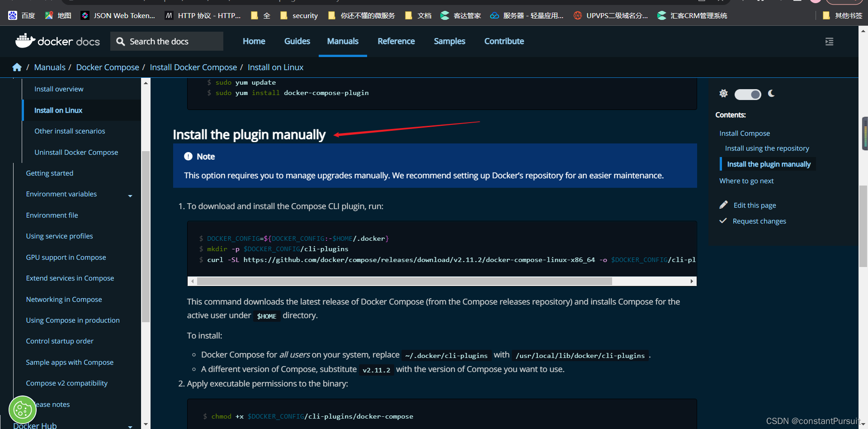Click the code block scroll-right arrow
Screen dimensions: 868x429
click(x=692, y=281)
